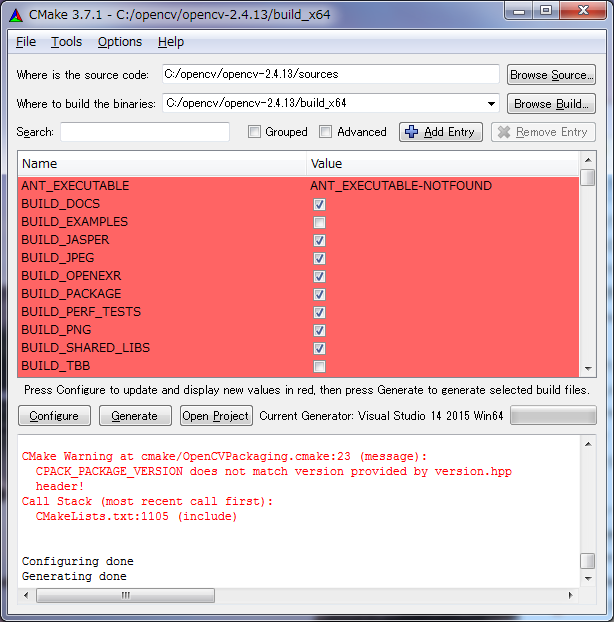Maximize the CMake window

coord(546,11)
